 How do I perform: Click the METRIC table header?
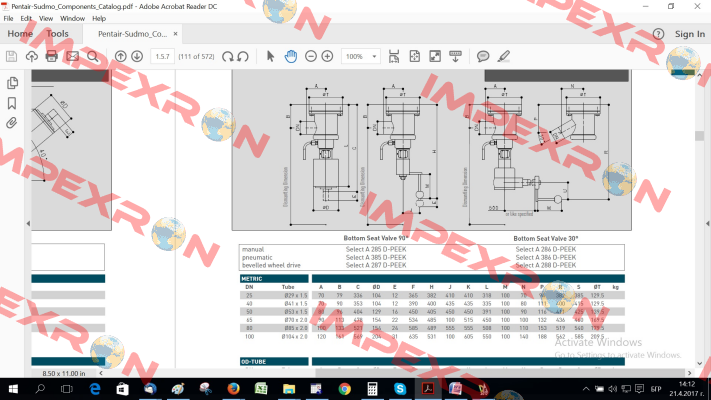(x=274, y=278)
